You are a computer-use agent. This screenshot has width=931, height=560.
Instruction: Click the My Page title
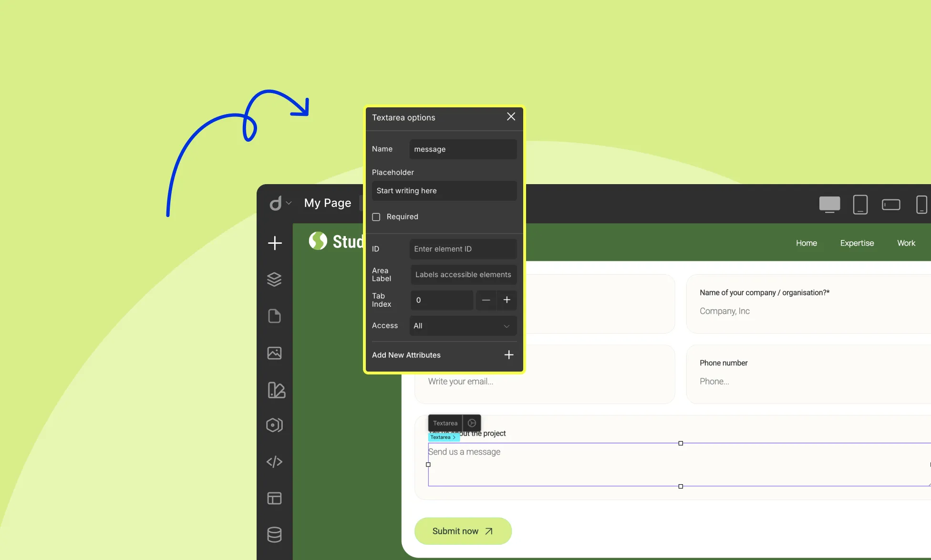coord(328,203)
